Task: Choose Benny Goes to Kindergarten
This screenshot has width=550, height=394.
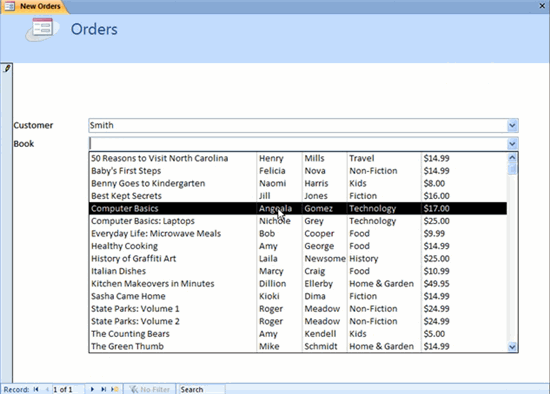Action: 298,183
